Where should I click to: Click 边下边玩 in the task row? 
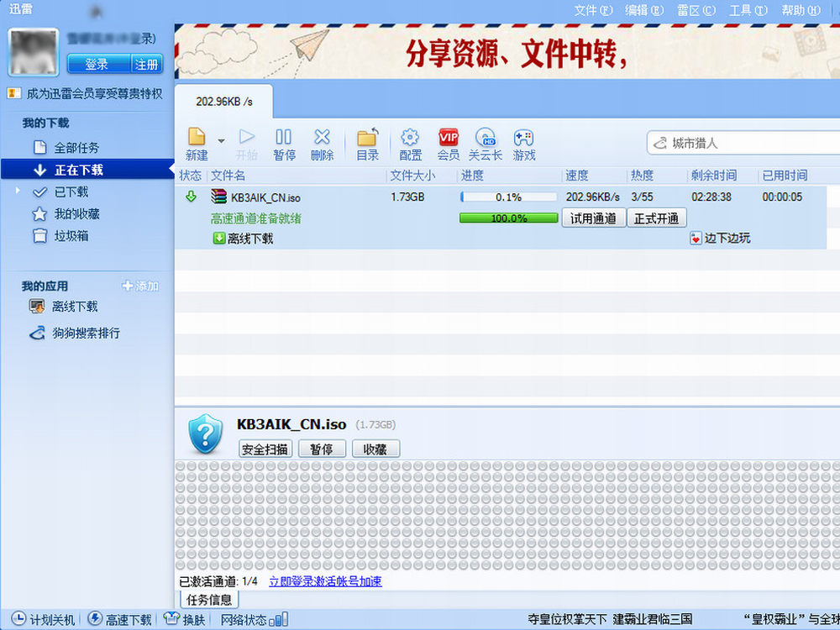click(721, 239)
